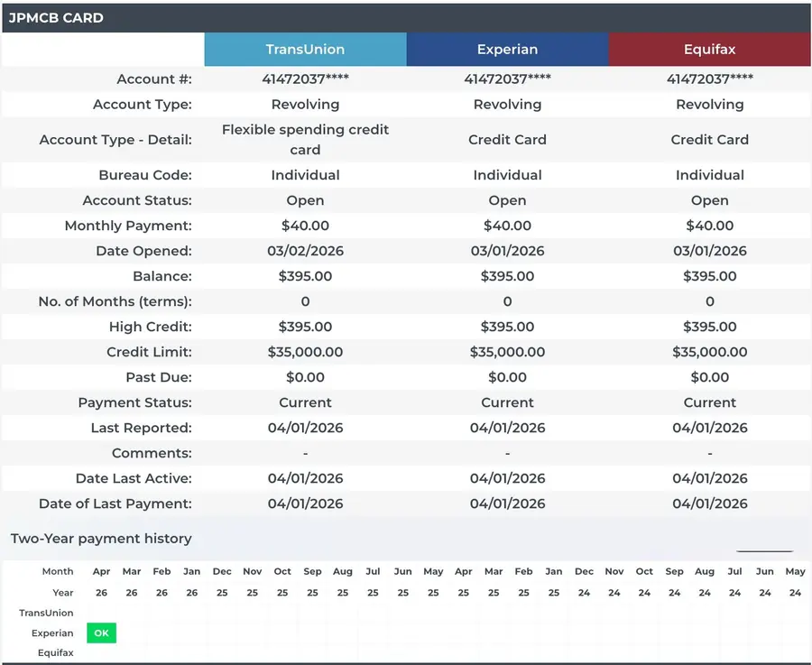This screenshot has height=665, width=812.
Task: Click the 'Comments:' label
Action: [152, 453]
